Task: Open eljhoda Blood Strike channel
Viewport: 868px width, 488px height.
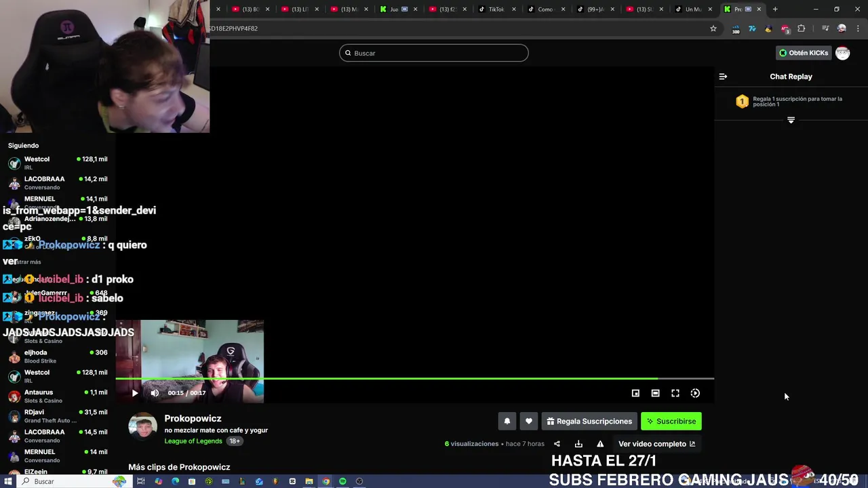Action: pyautogui.click(x=58, y=357)
